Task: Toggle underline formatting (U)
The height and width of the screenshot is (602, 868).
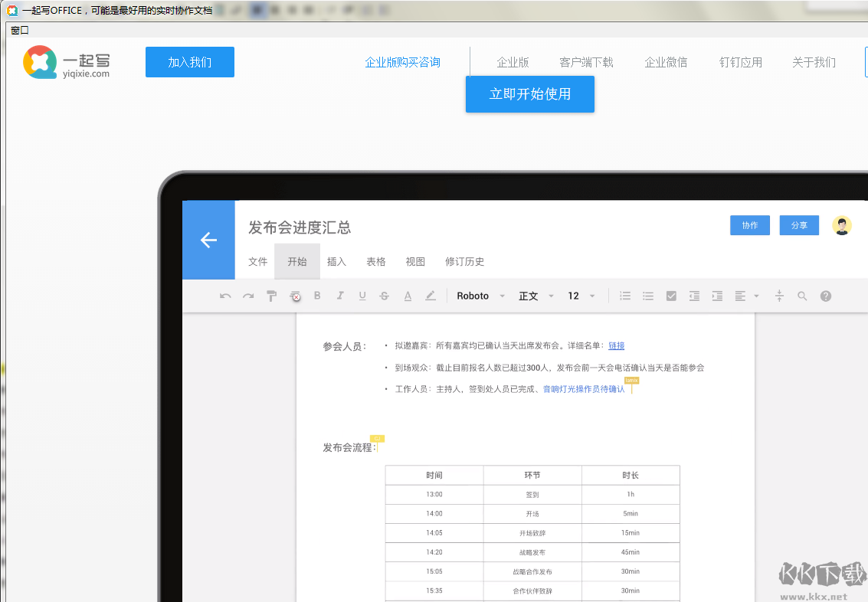Action: click(362, 296)
